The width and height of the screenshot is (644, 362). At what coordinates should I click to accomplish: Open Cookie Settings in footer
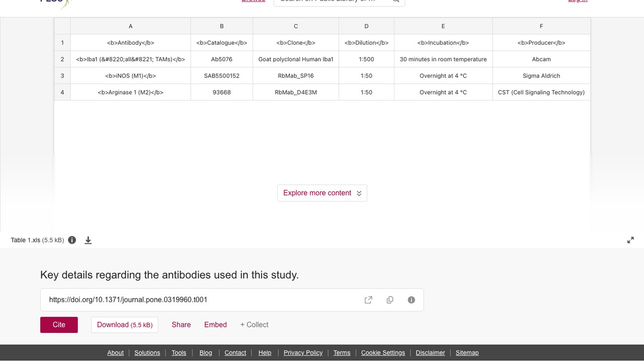point(383,352)
